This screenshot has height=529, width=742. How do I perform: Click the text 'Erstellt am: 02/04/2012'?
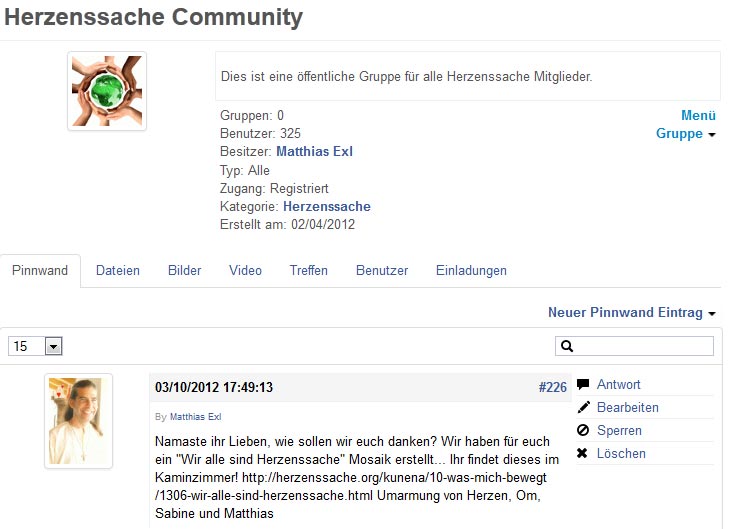click(x=287, y=224)
